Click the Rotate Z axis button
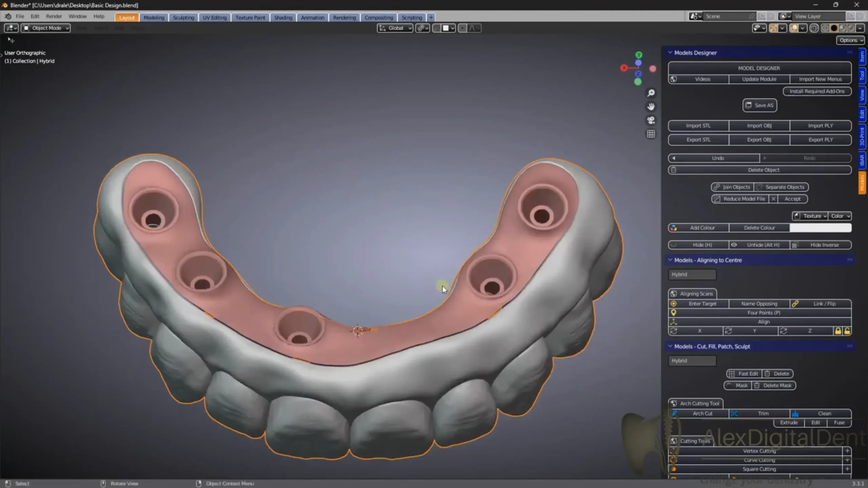 806,331
